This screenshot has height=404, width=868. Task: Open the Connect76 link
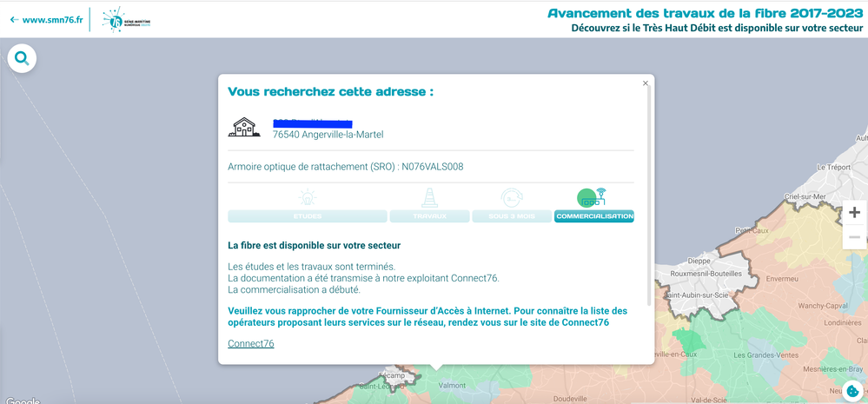251,344
